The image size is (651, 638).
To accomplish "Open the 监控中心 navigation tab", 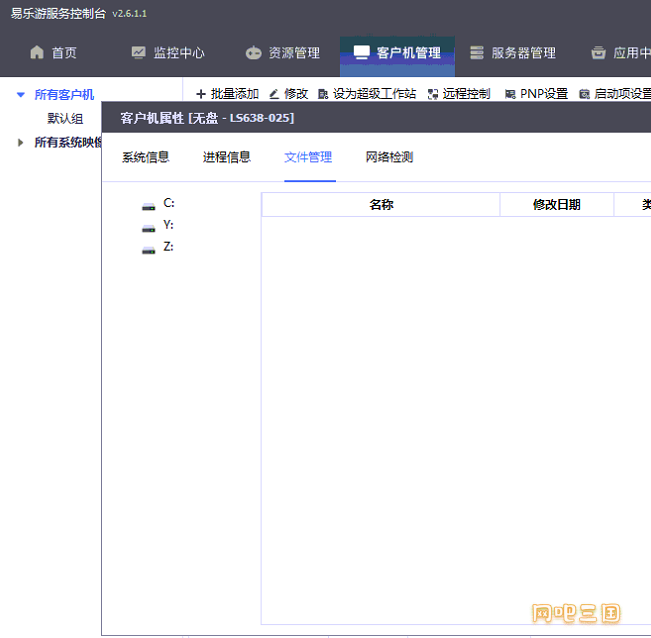I will (x=168, y=53).
